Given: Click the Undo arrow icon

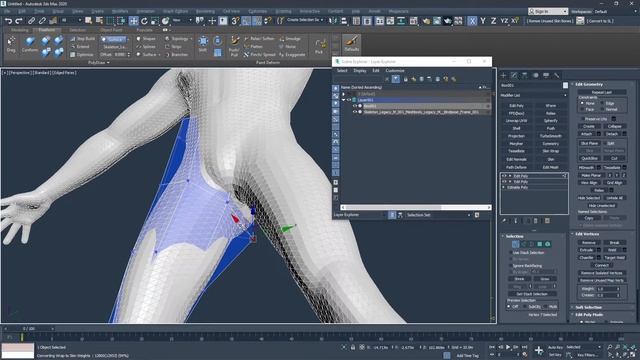Looking at the screenshot, I should point(8,20).
